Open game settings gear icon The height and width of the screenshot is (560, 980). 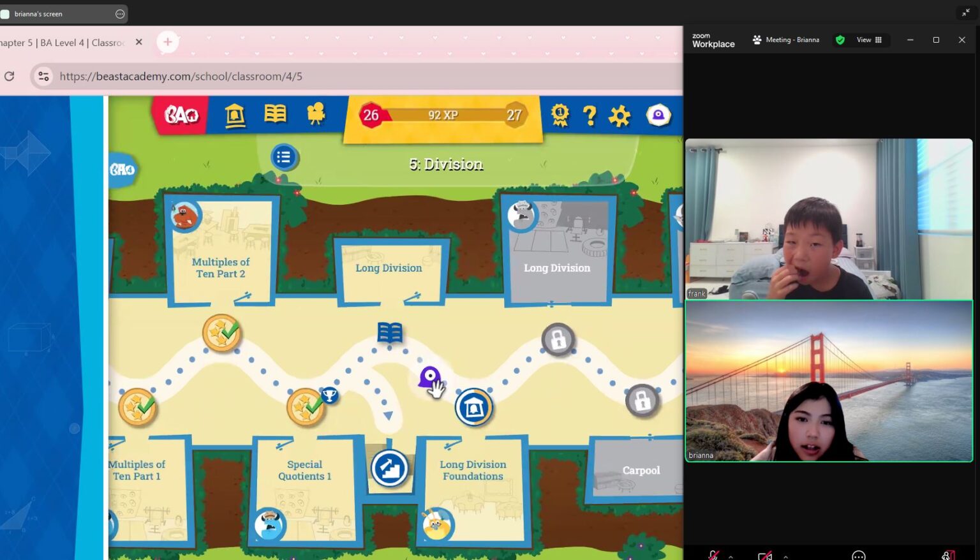coord(620,115)
